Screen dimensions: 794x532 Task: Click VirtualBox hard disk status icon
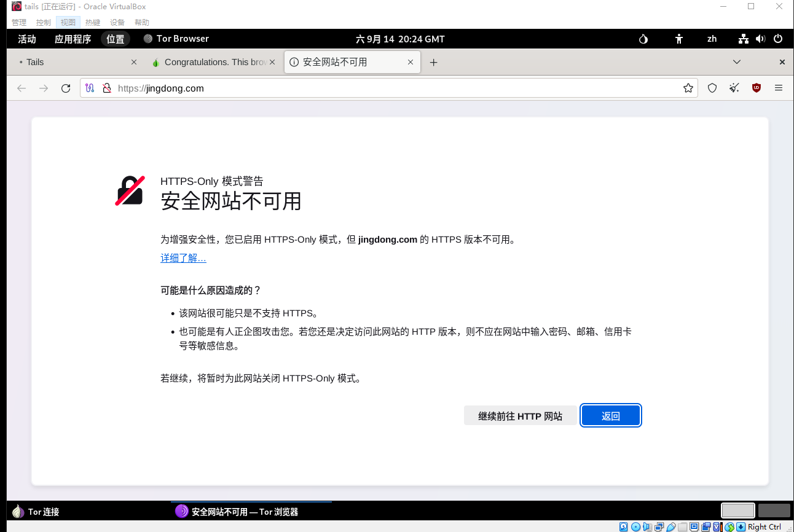coord(623,526)
